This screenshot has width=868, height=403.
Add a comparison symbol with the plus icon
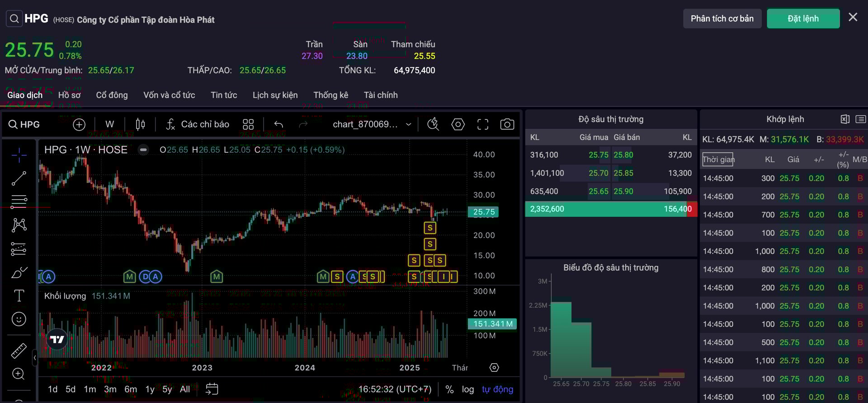(x=79, y=124)
